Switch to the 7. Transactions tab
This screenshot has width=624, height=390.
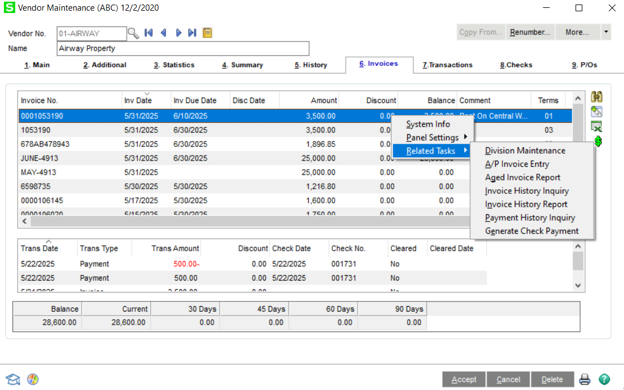click(447, 65)
